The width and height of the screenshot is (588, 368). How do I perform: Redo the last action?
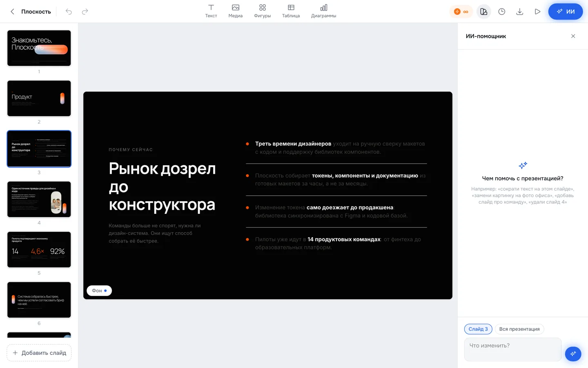coord(85,11)
